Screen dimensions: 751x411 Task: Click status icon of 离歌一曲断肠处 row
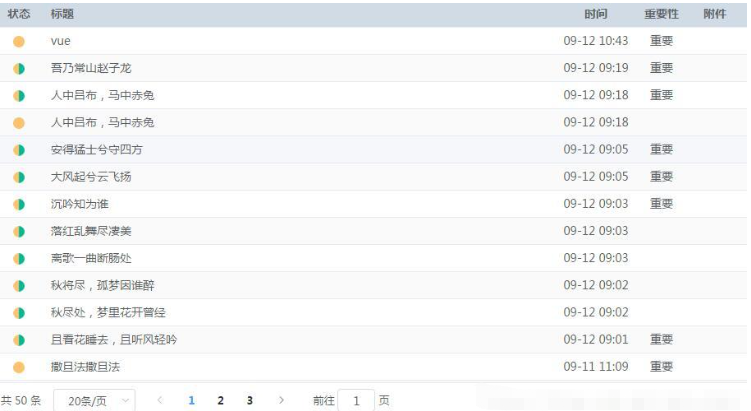[x=19, y=259]
